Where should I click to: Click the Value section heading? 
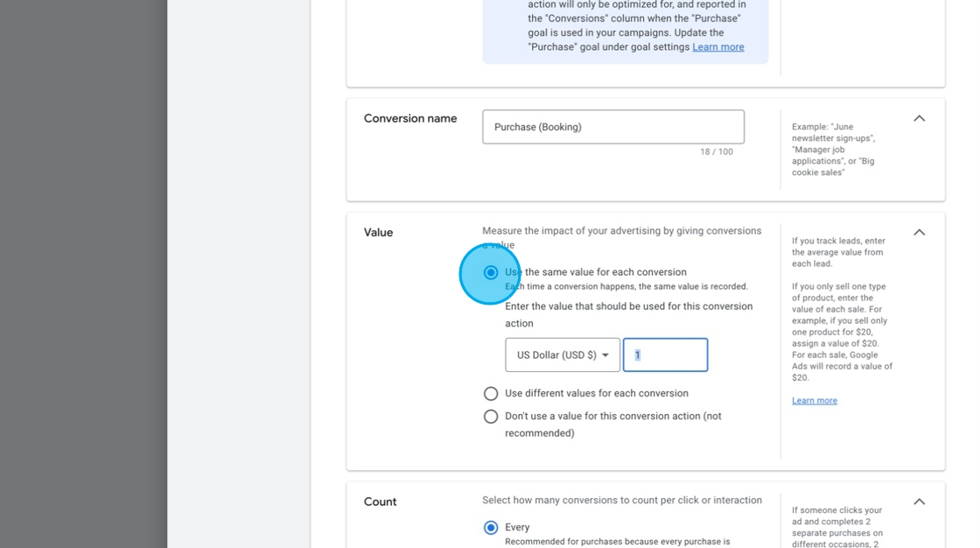379,232
